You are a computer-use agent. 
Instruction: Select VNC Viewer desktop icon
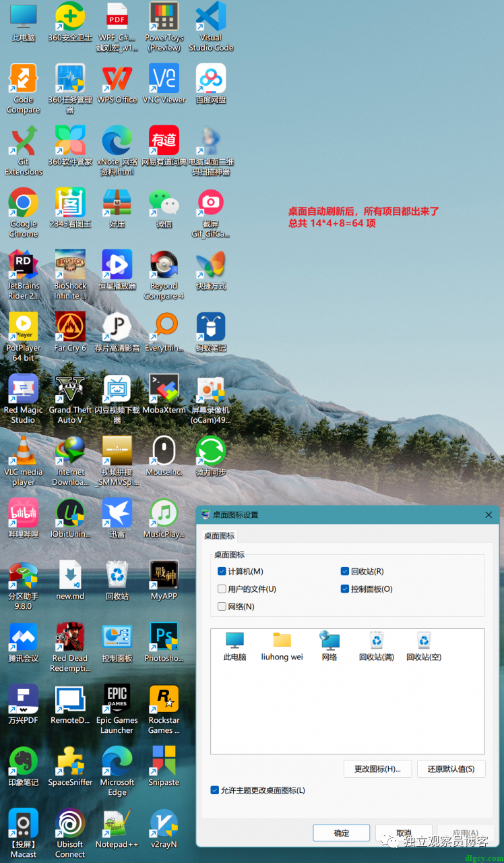(164, 84)
